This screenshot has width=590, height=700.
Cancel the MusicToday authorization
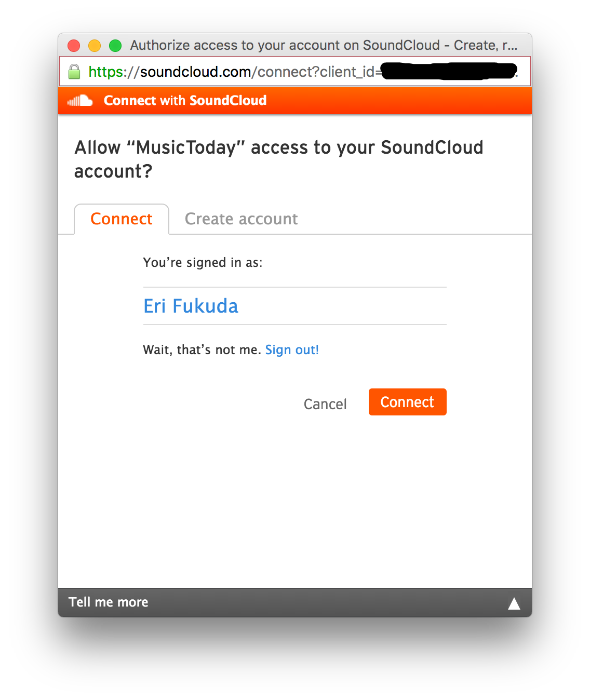[x=325, y=403]
